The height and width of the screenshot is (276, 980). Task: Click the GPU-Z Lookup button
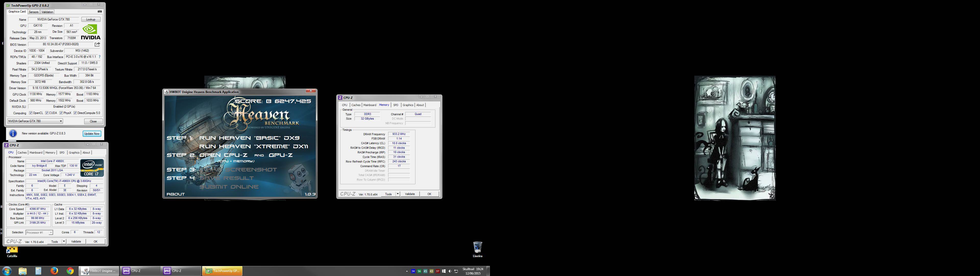point(91,19)
